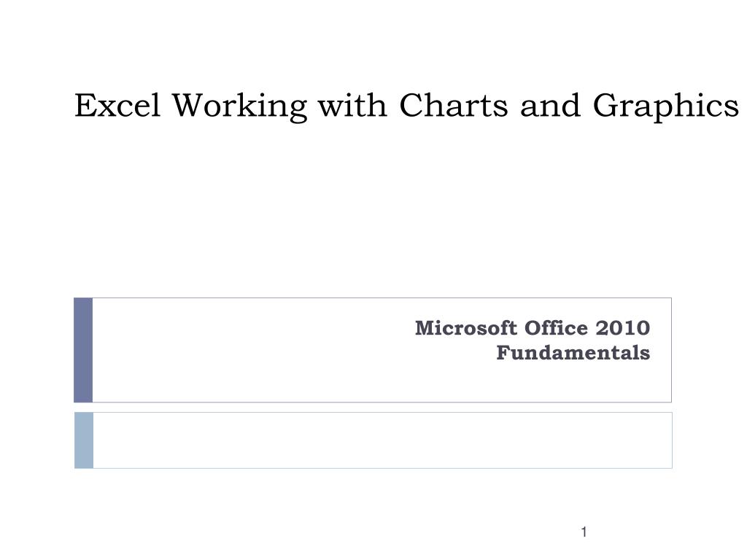Viewport: 747px width, 560px height.
Task: Select the light blue accent bar
Action: (84, 440)
